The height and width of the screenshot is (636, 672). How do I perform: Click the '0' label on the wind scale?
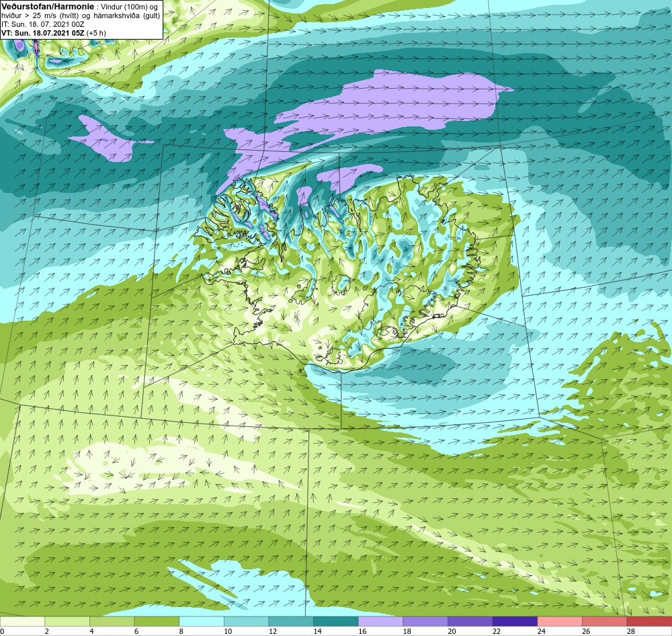[x=2, y=631]
